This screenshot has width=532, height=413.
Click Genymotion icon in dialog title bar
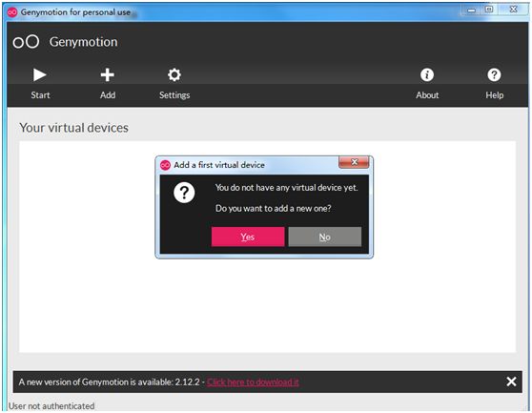[165, 165]
